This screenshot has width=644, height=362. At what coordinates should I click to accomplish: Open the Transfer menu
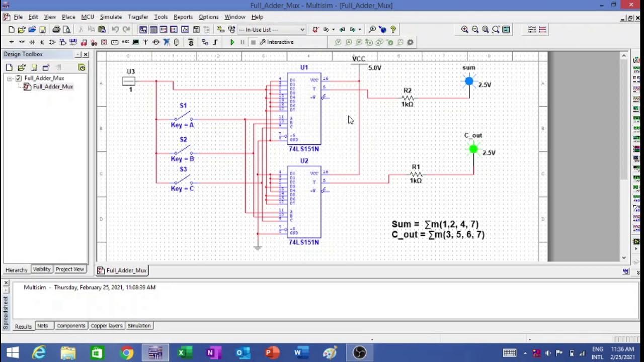[138, 17]
